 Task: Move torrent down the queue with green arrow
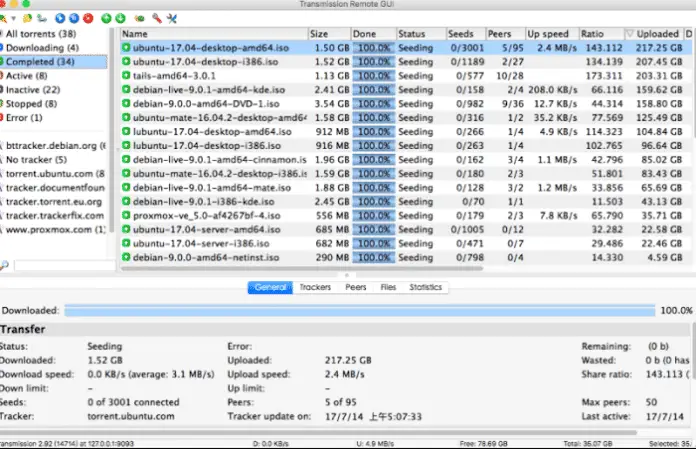point(120,18)
